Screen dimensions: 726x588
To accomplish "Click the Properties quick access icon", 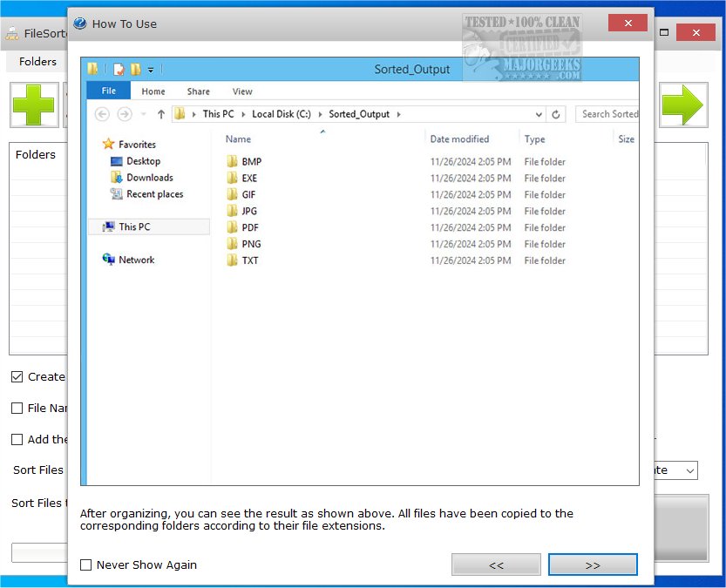I will click(119, 70).
